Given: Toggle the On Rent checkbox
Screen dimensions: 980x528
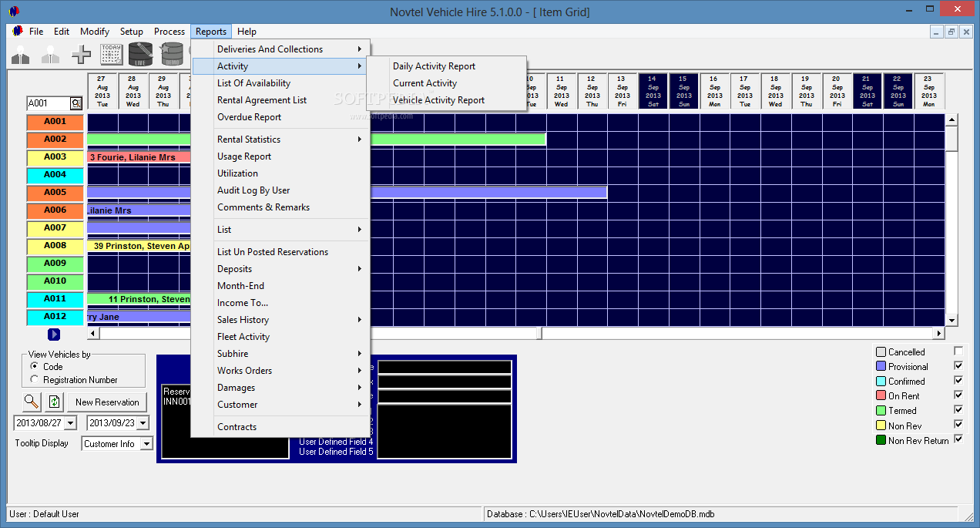Looking at the screenshot, I should click(958, 395).
